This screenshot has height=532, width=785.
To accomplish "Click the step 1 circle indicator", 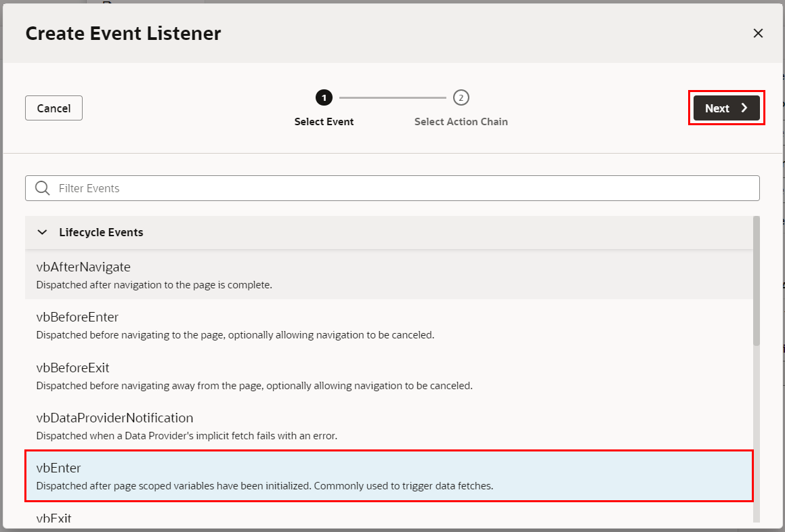I will coord(324,98).
